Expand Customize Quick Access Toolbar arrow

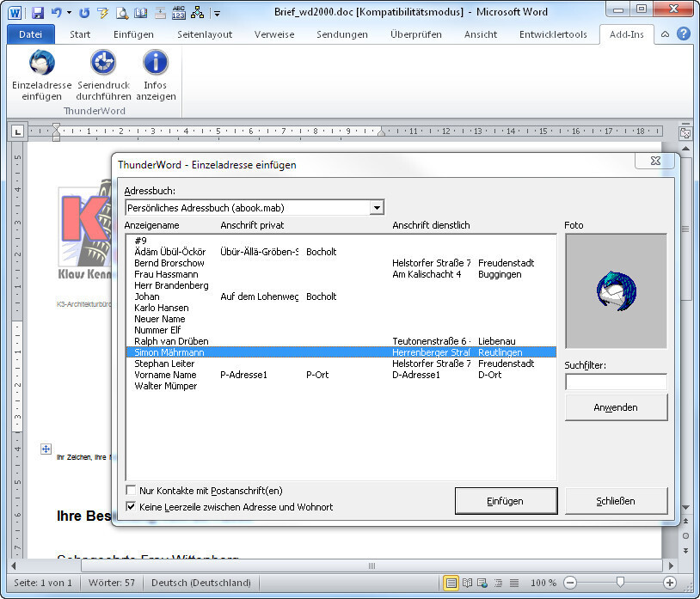217,14
